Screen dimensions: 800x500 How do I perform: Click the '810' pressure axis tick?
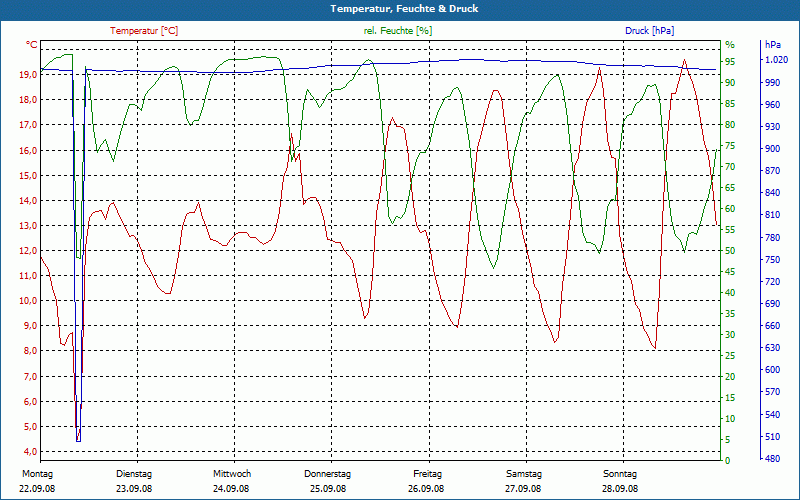coord(773,215)
